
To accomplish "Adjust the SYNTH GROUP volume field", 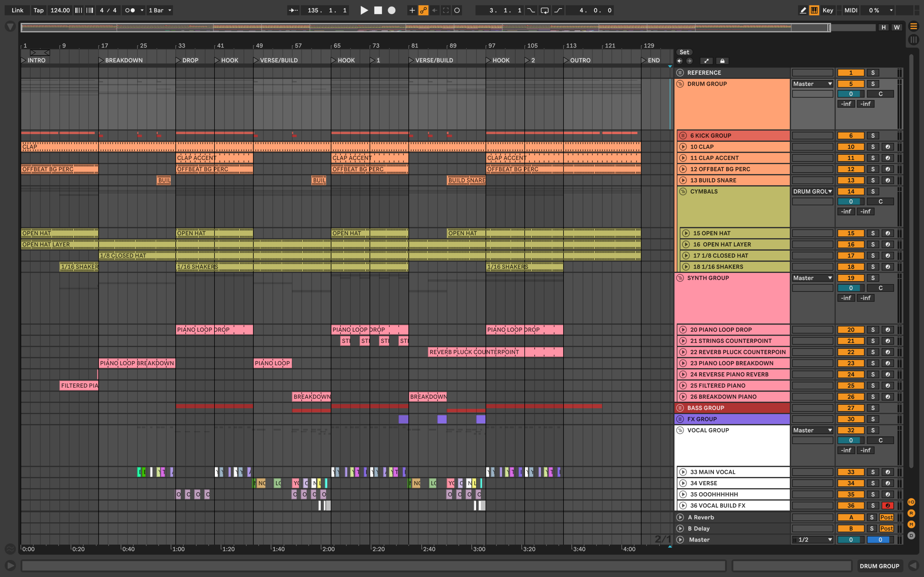I will [x=851, y=288].
